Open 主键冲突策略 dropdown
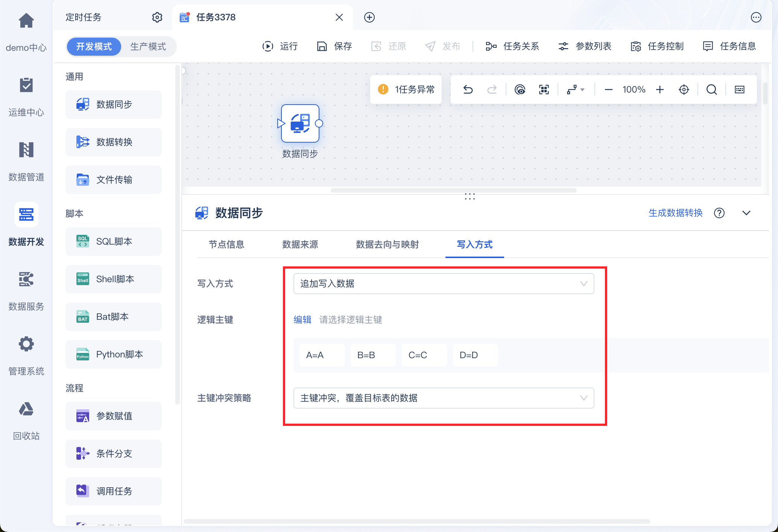This screenshot has height=532, width=778. click(443, 398)
